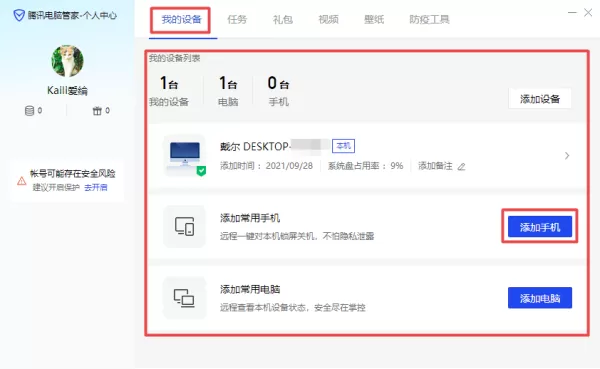Screen dimensions: 600x369
Task: Select the 防疫工具 tab
Action: [429, 20]
